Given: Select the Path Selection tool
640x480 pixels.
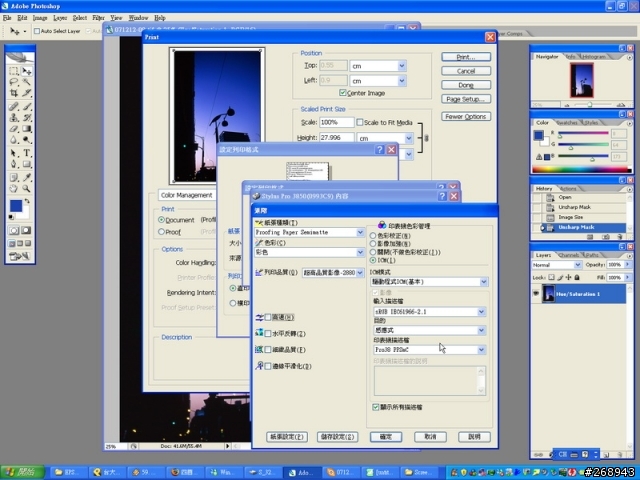Looking at the screenshot, I should [x=13, y=153].
